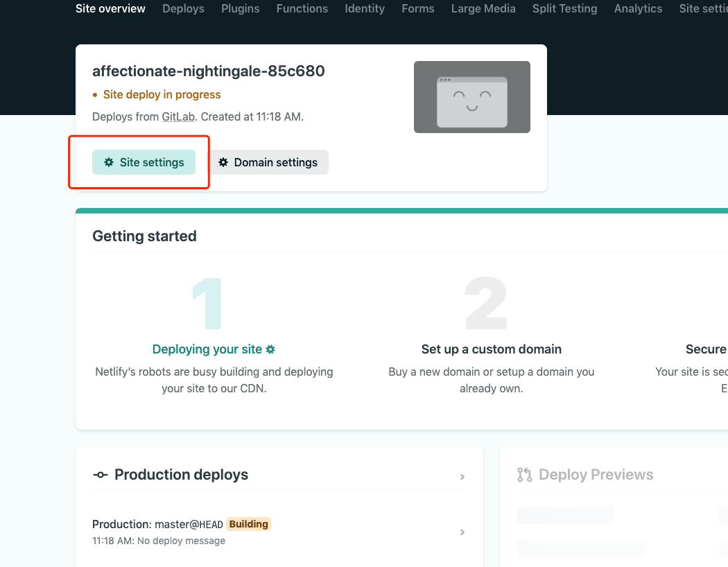The width and height of the screenshot is (728, 567).
Task: Follow the GitLab link
Action: (178, 116)
